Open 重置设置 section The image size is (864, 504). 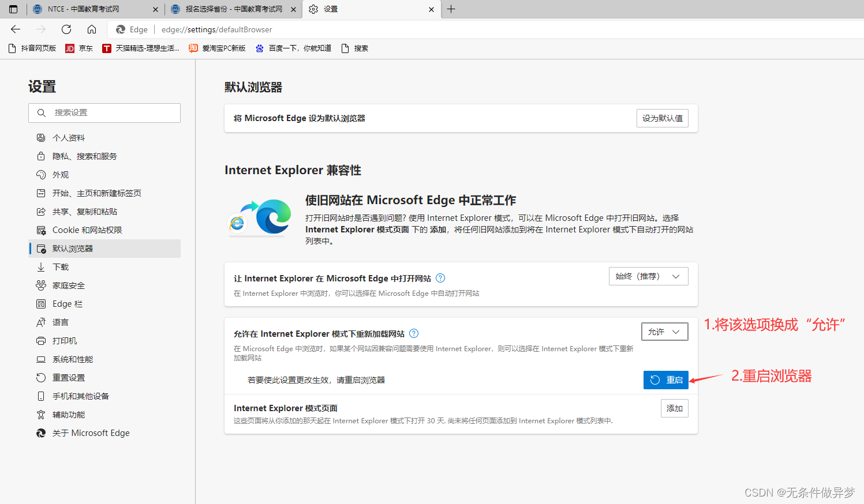[104, 378]
